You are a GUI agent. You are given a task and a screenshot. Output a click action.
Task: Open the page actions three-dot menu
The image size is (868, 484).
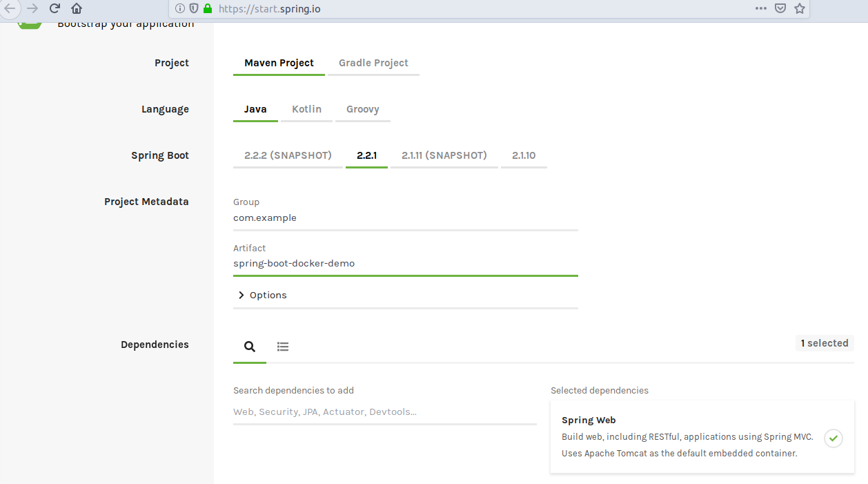pyautogui.click(x=760, y=8)
